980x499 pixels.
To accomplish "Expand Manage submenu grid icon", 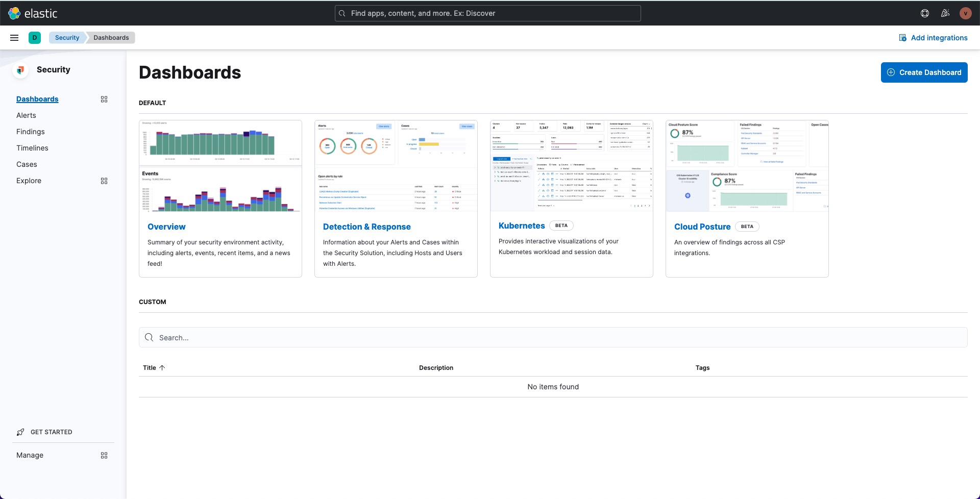I will pyautogui.click(x=104, y=456).
